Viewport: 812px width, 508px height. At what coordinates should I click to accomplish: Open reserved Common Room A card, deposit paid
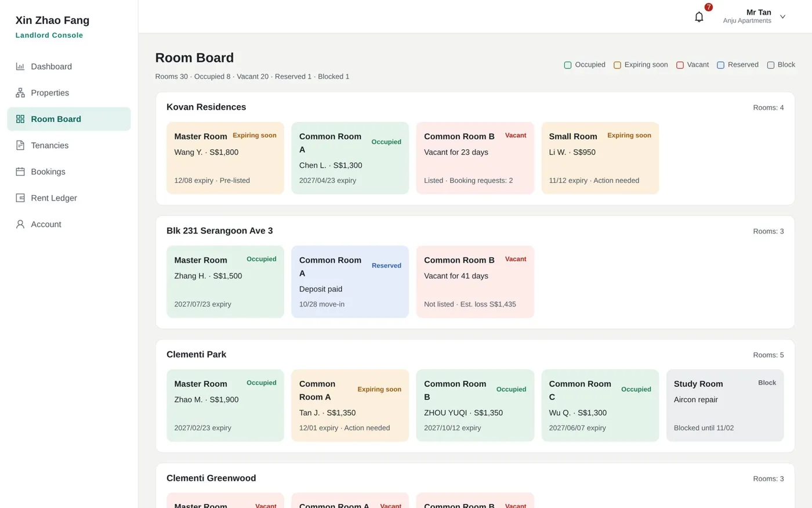(350, 282)
